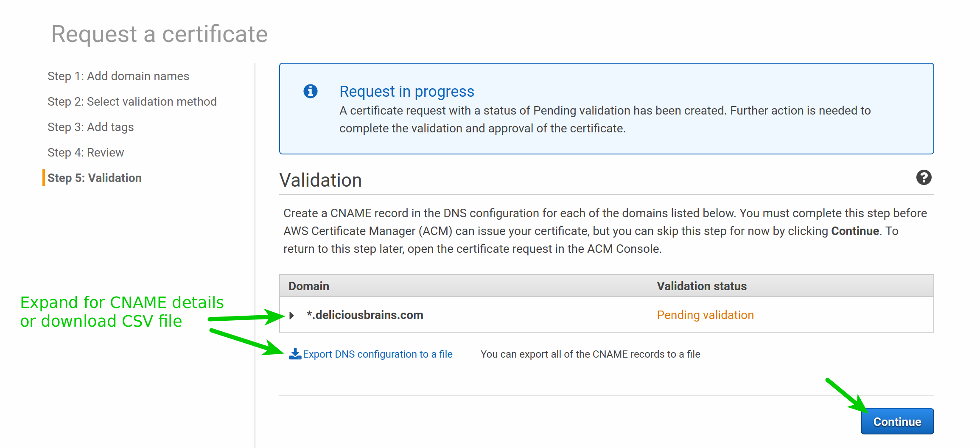The height and width of the screenshot is (448, 980).
Task: Click the help question mark icon
Action: pos(924,177)
